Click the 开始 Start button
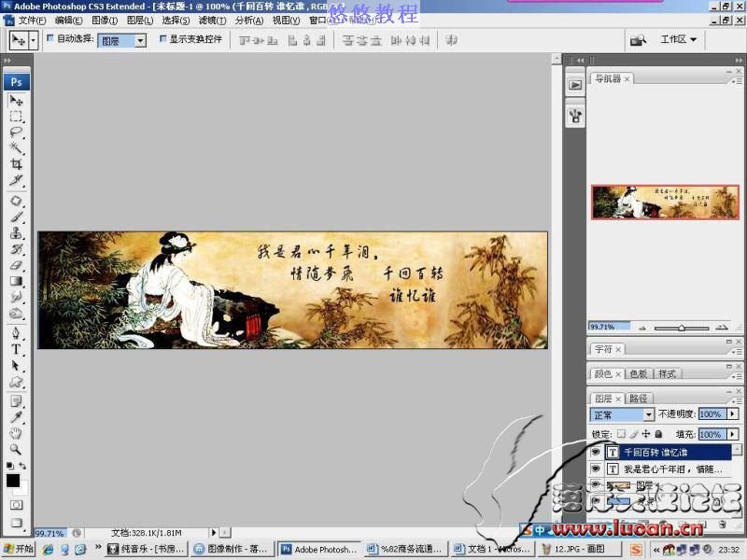This screenshot has width=747, height=560. [19, 549]
